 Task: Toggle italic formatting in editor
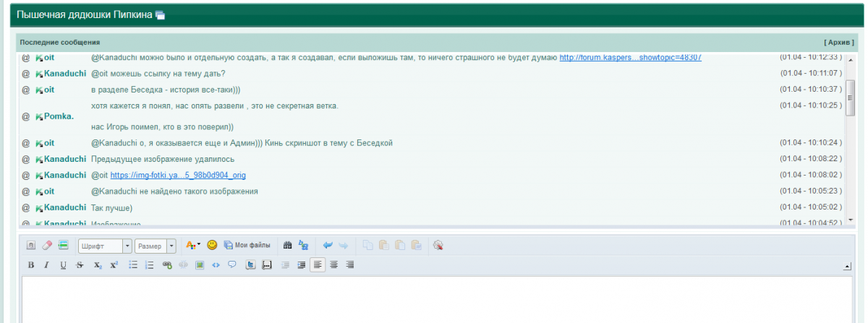tap(46, 265)
